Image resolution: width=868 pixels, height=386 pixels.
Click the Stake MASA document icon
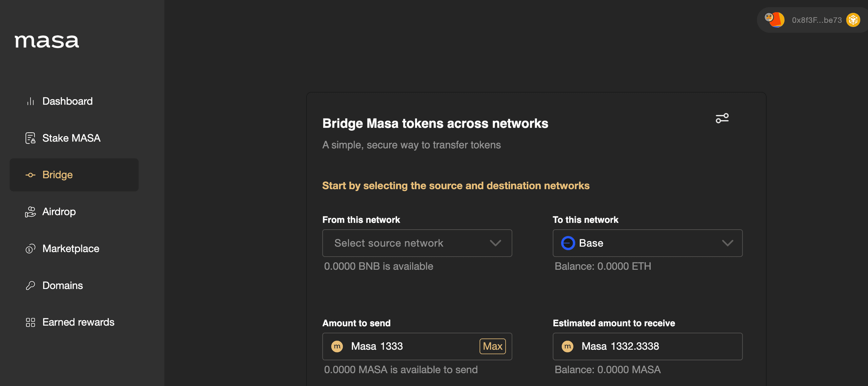pos(31,138)
